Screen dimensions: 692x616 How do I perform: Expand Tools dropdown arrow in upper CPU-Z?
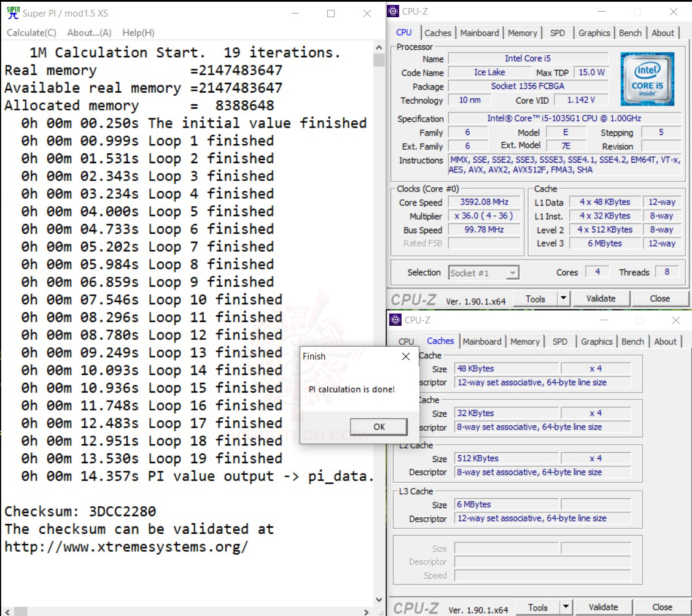tap(564, 299)
